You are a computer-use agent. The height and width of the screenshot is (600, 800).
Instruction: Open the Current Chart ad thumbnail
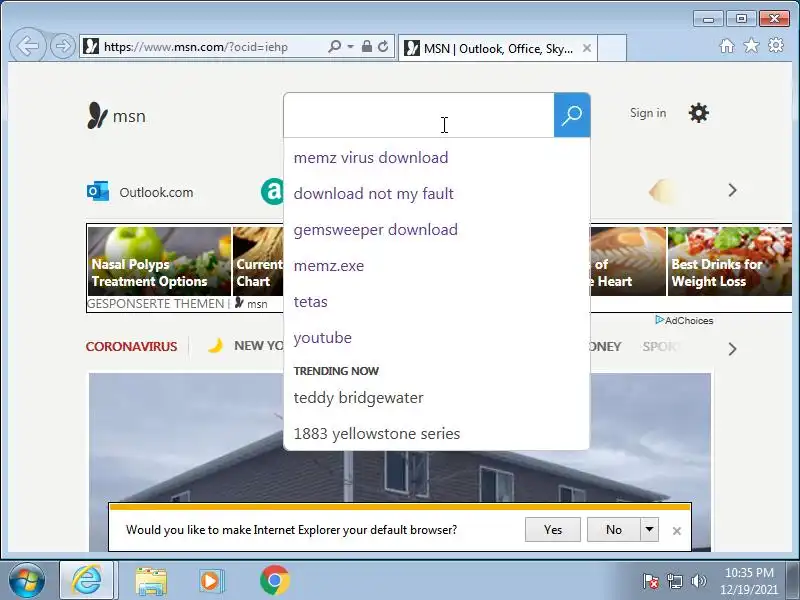pyautogui.click(x=258, y=261)
